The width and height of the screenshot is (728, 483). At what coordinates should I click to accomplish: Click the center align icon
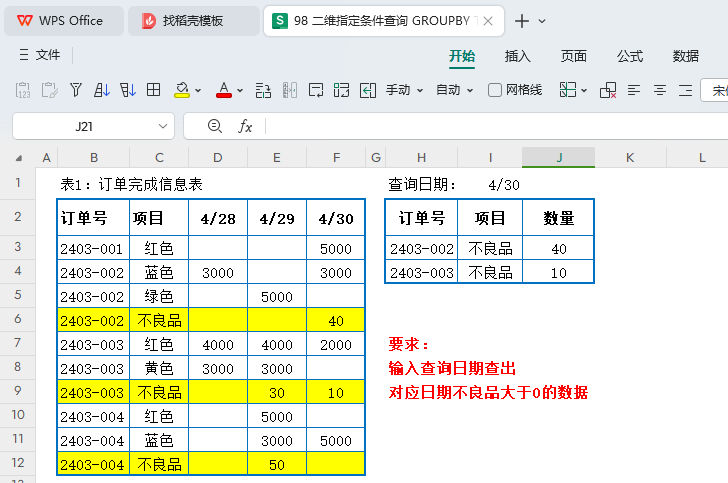pyautogui.click(x=660, y=90)
